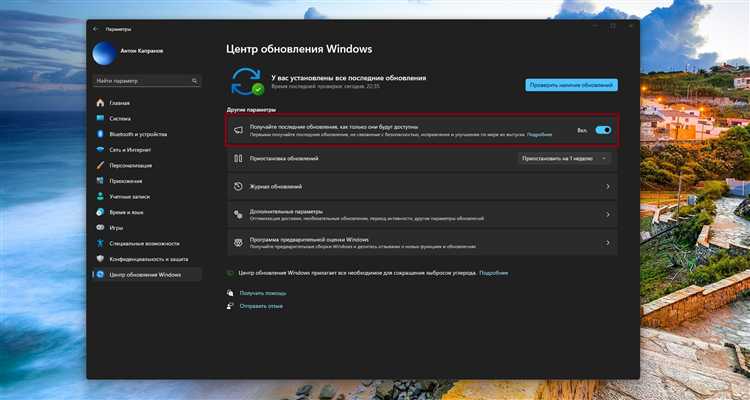Select the Сеть и Интернет Wi-Fi icon
This screenshot has width=750, height=400.
pyautogui.click(x=100, y=150)
